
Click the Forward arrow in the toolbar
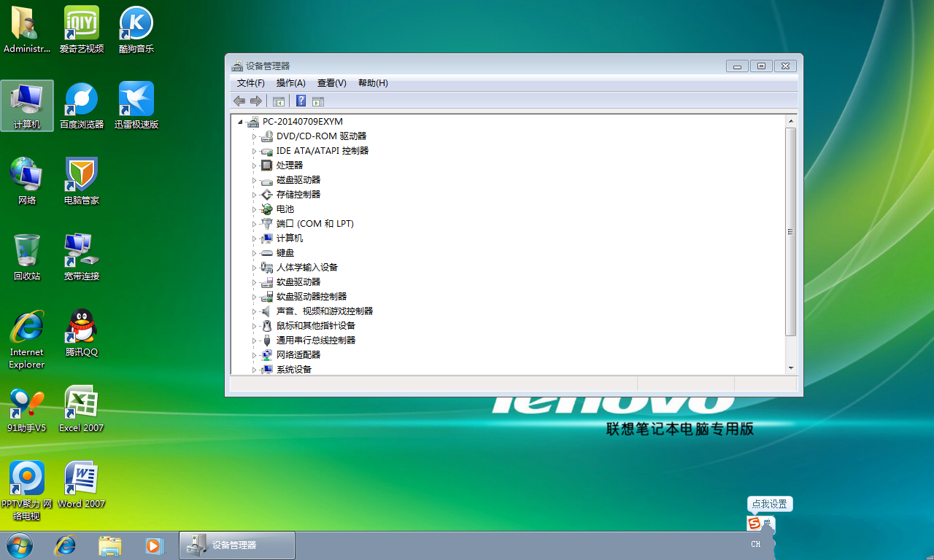[x=255, y=101]
